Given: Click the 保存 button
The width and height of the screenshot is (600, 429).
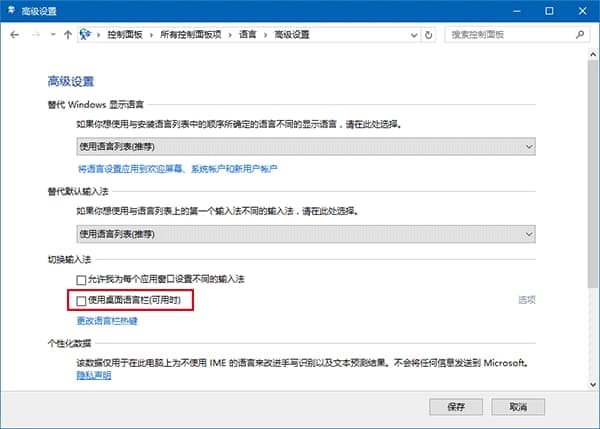Looking at the screenshot, I should click(456, 407).
